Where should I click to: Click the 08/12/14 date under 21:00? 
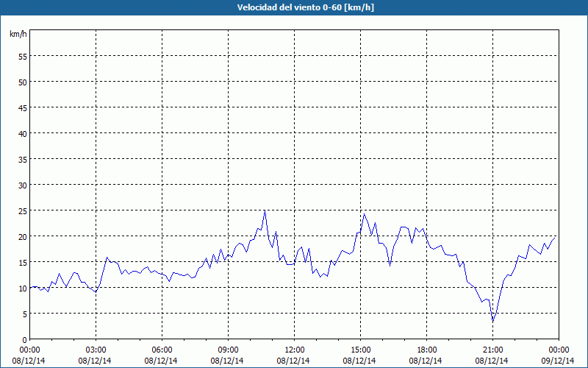492,361
